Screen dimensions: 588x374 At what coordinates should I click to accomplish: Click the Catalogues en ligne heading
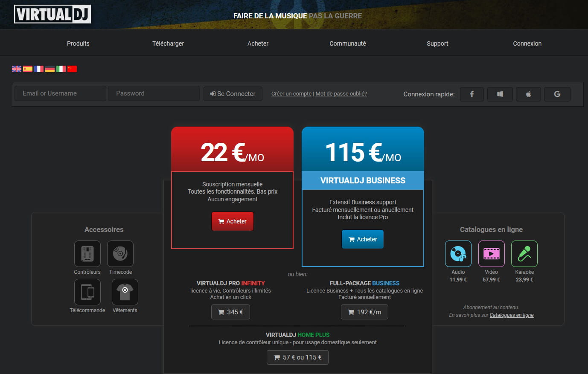click(491, 229)
